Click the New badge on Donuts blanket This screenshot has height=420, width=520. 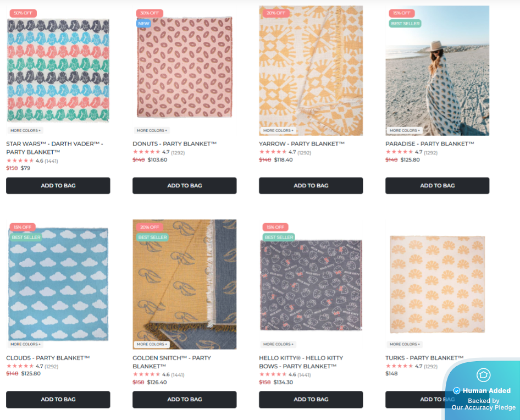point(143,24)
